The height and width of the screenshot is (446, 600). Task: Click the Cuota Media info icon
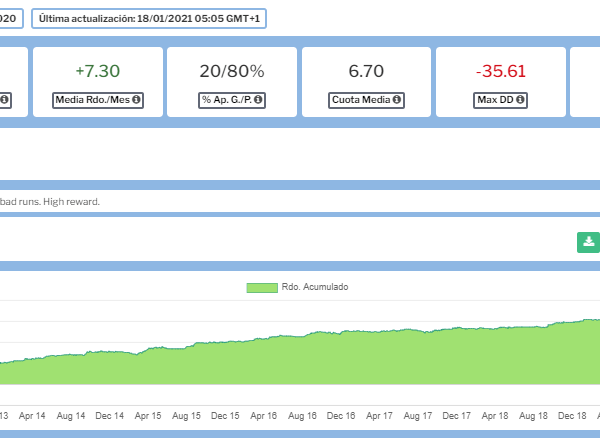pyautogui.click(x=397, y=100)
